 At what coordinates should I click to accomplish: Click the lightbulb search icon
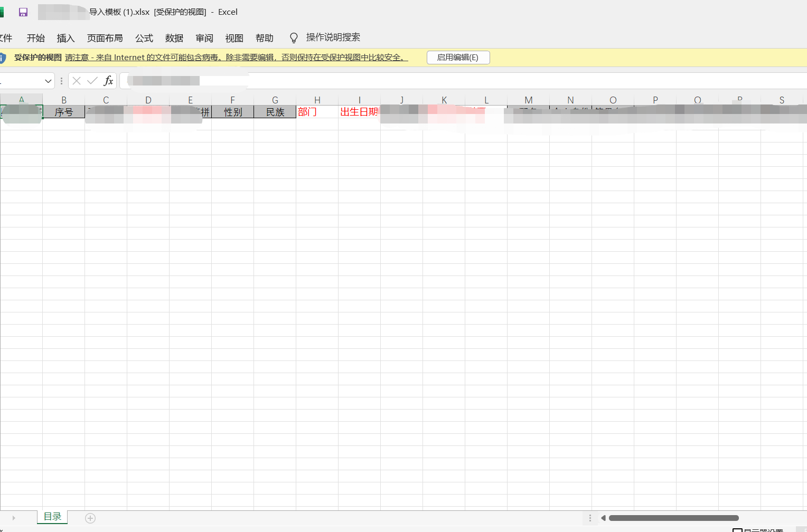tap(294, 38)
